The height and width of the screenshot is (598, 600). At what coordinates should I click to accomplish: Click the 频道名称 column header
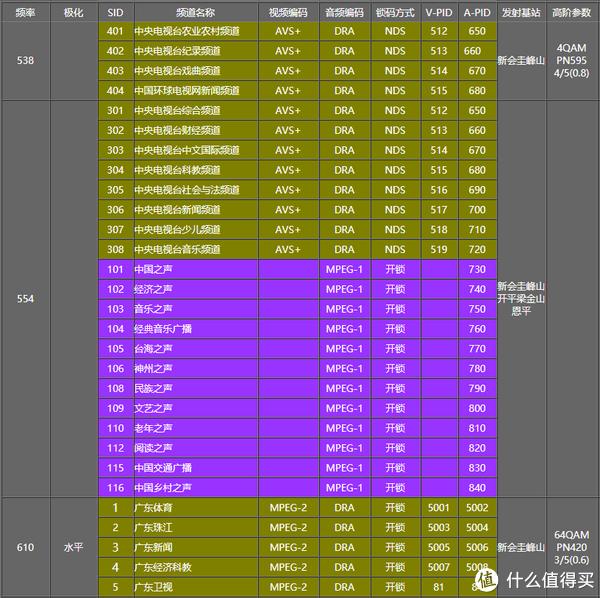click(x=196, y=13)
